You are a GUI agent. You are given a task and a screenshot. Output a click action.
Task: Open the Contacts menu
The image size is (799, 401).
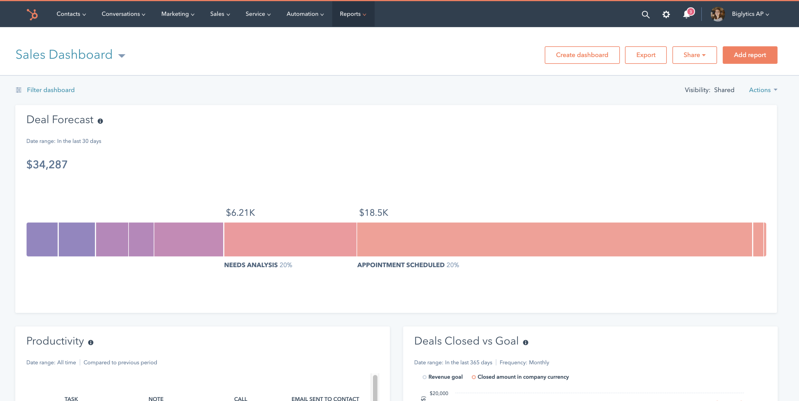pyautogui.click(x=71, y=14)
